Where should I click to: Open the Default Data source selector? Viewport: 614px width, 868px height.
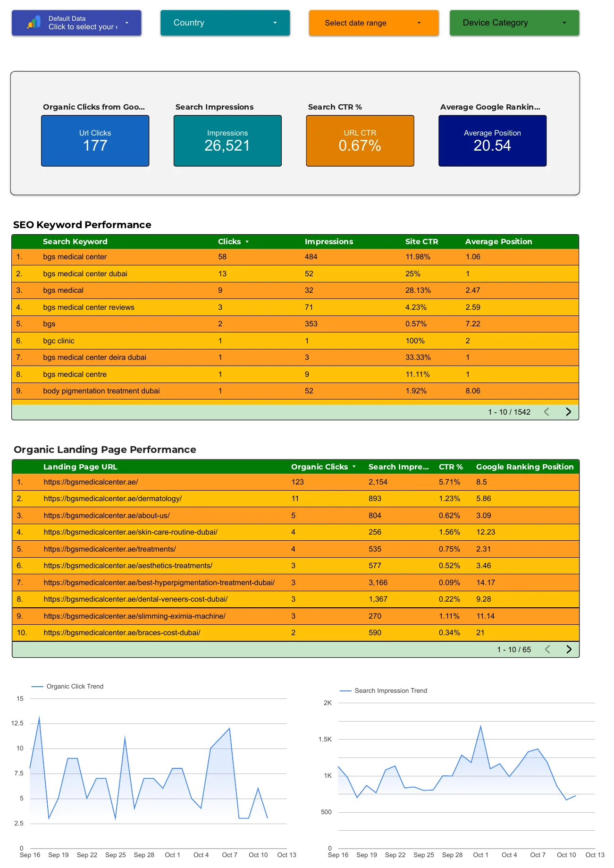[76, 23]
